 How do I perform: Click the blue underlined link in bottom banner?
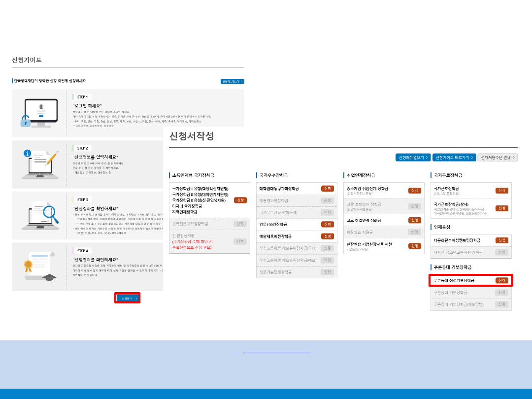click(277, 353)
